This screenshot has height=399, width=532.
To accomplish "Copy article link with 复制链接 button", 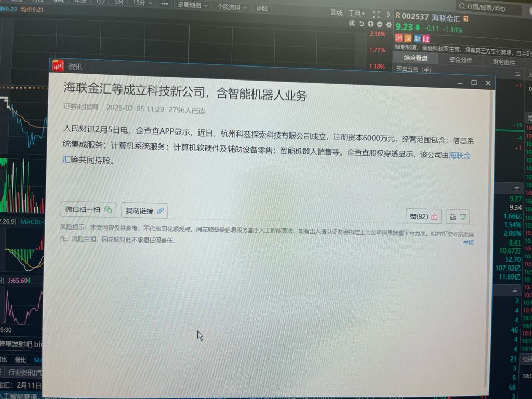I will pyautogui.click(x=144, y=211).
